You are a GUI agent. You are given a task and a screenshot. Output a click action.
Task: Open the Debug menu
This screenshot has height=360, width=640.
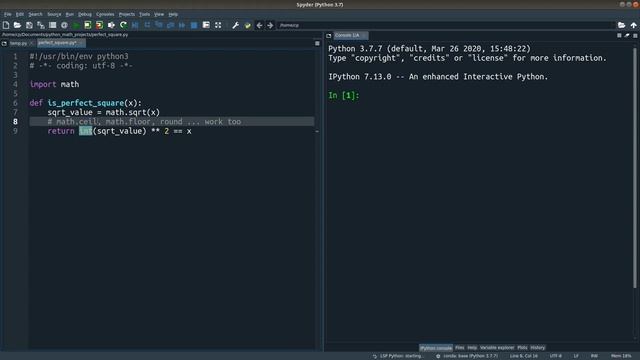point(85,14)
